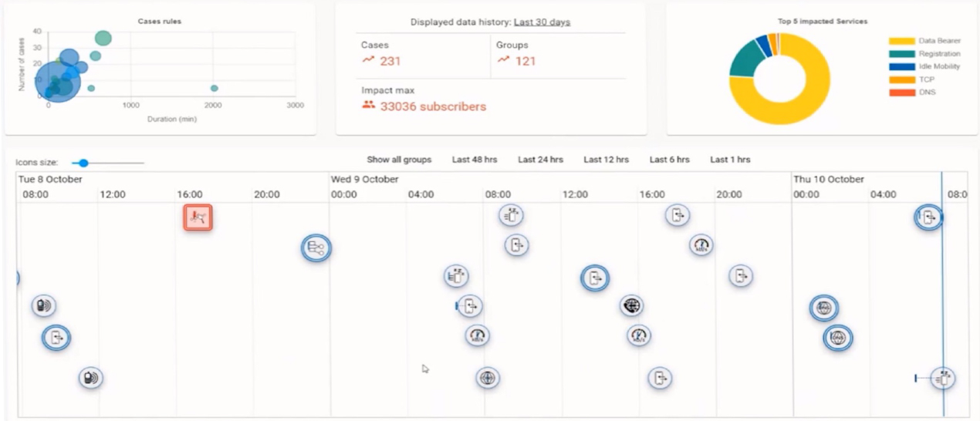Click the calling-phone icon just before Tue 12:00
The image size is (980, 421).
[91, 378]
